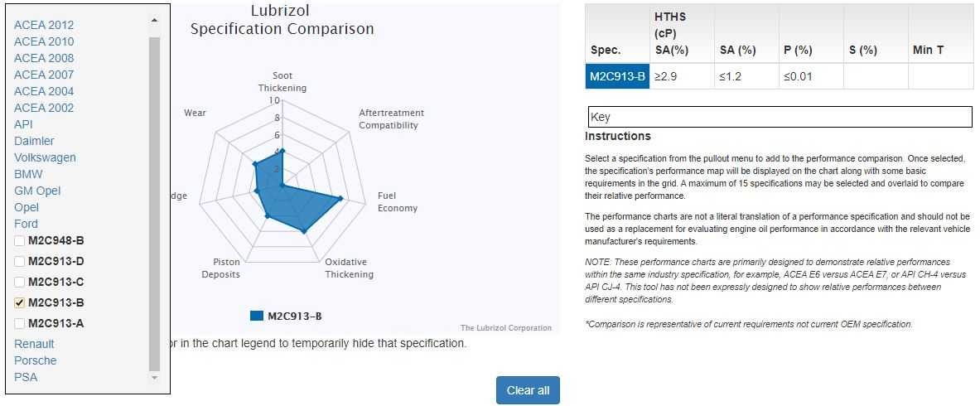Screen dimensions: 980x406
Task: Click the blue M2C913-B legend swatch
Action: click(257, 316)
